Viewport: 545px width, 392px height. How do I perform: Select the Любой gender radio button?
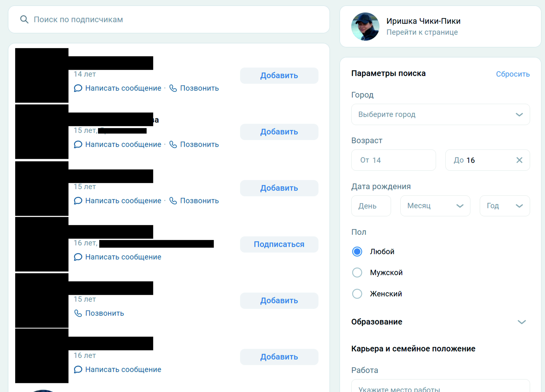[357, 251]
